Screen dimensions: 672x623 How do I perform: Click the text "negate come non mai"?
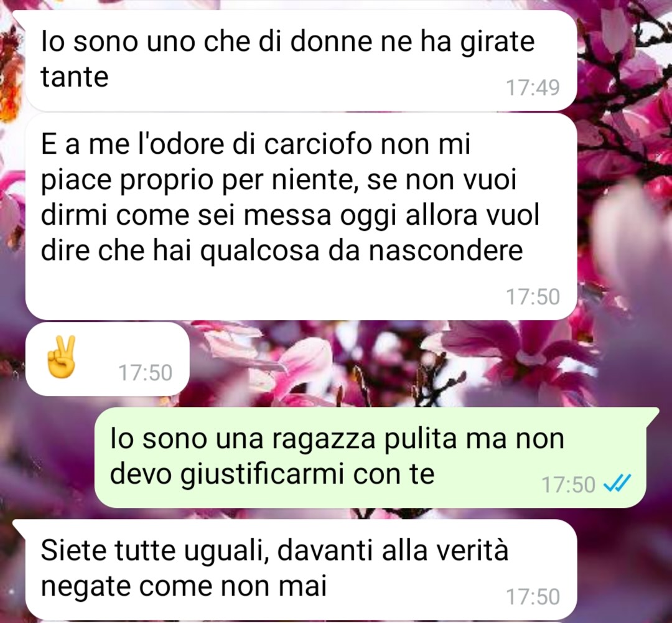tap(184, 586)
